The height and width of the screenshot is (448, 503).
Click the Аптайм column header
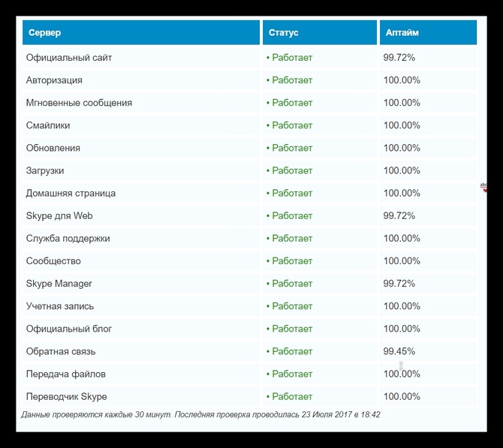point(428,32)
